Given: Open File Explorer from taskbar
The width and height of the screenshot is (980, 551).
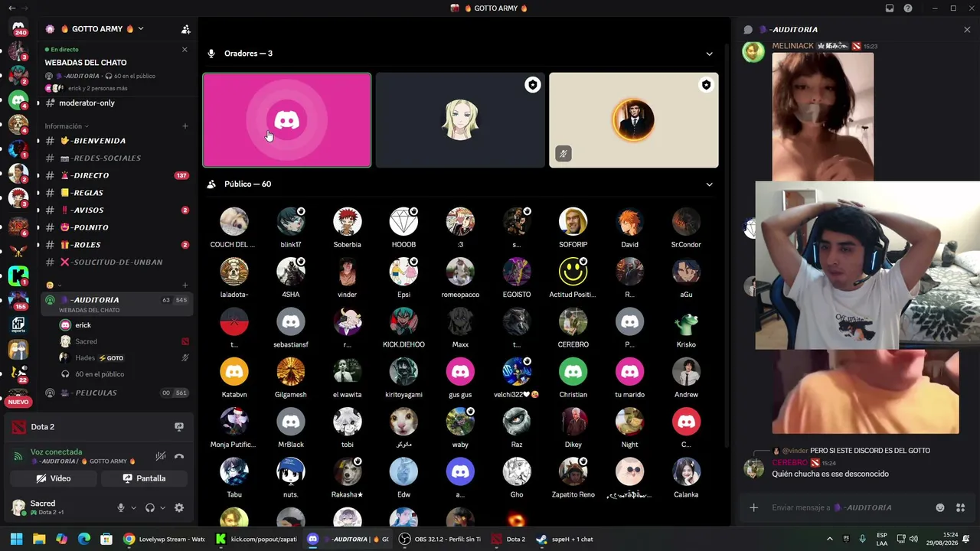Looking at the screenshot, I should (39, 539).
